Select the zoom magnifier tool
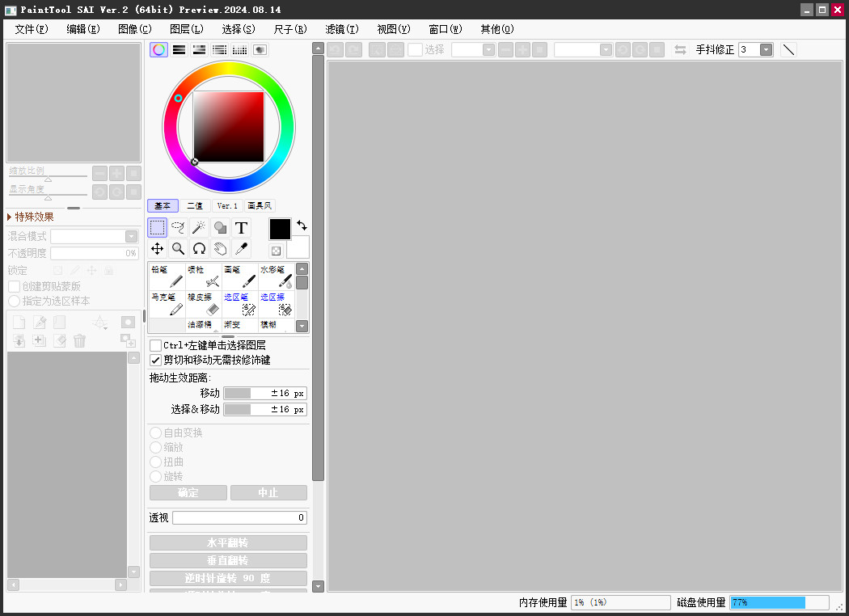This screenshot has width=849, height=616. coord(178,249)
